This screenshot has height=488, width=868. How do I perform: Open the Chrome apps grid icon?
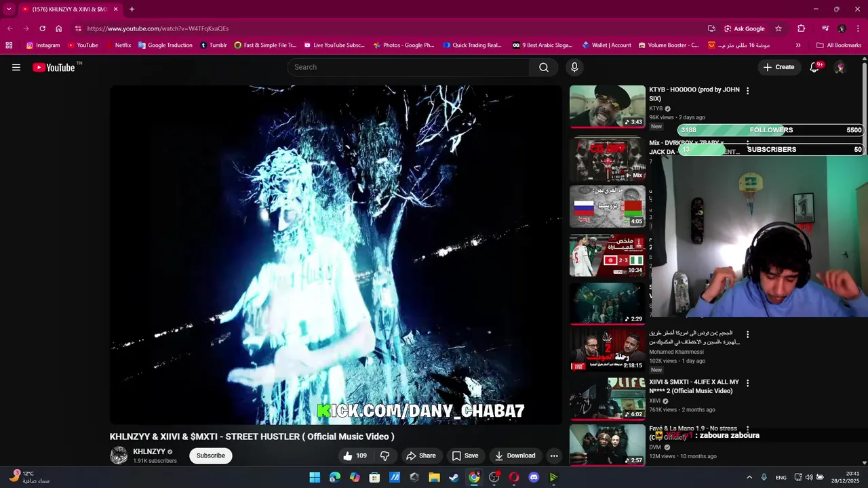click(9, 45)
